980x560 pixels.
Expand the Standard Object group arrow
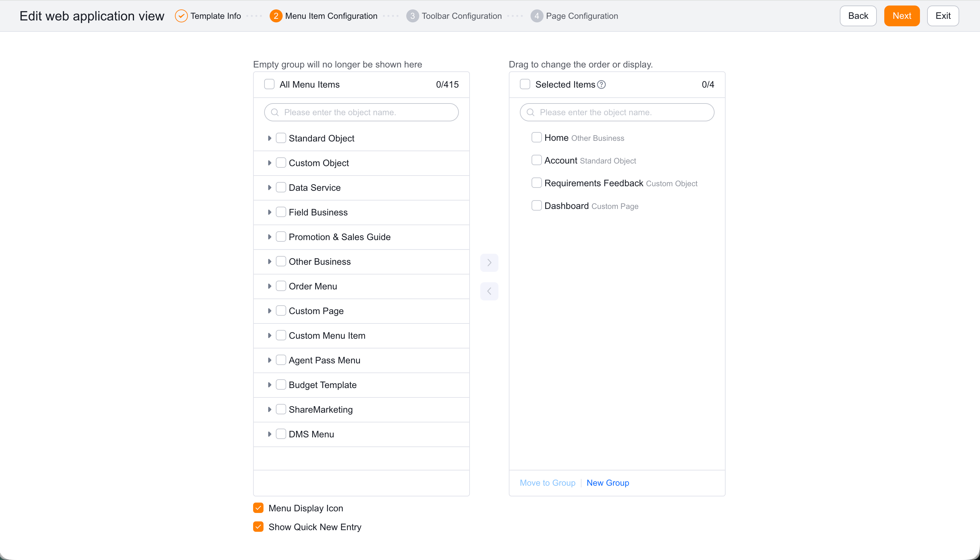(x=269, y=138)
